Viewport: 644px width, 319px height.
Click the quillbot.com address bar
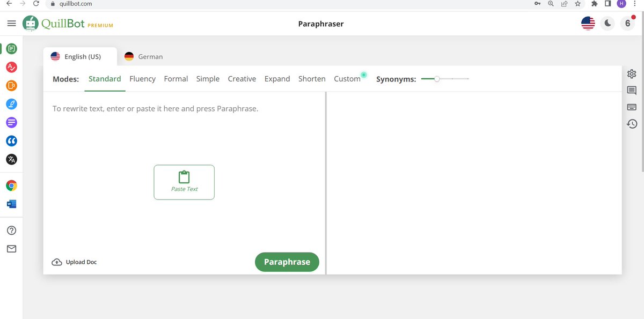click(290, 4)
